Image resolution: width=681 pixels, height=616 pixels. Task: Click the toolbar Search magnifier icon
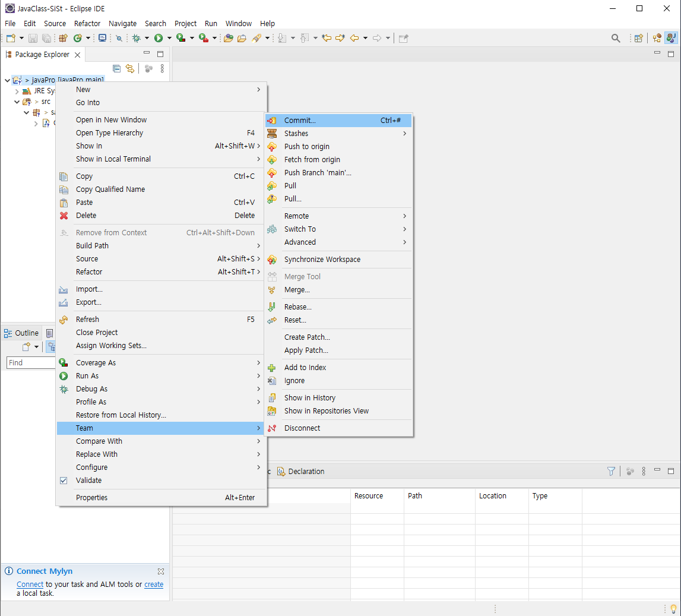pos(616,38)
